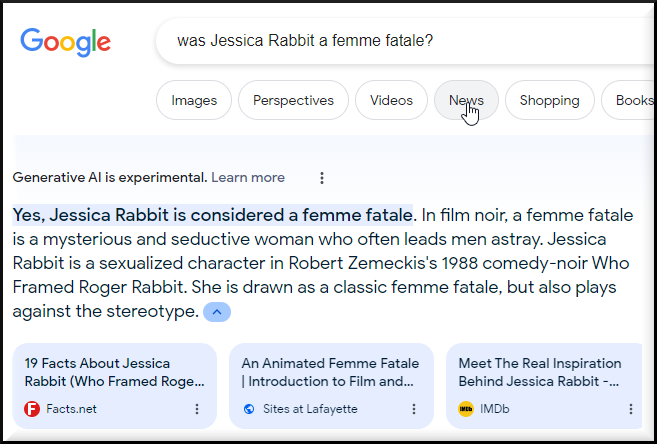Viewport: 657px width, 444px height.
Task: Open the Facts.net card three-dot menu
Action: pos(197,409)
